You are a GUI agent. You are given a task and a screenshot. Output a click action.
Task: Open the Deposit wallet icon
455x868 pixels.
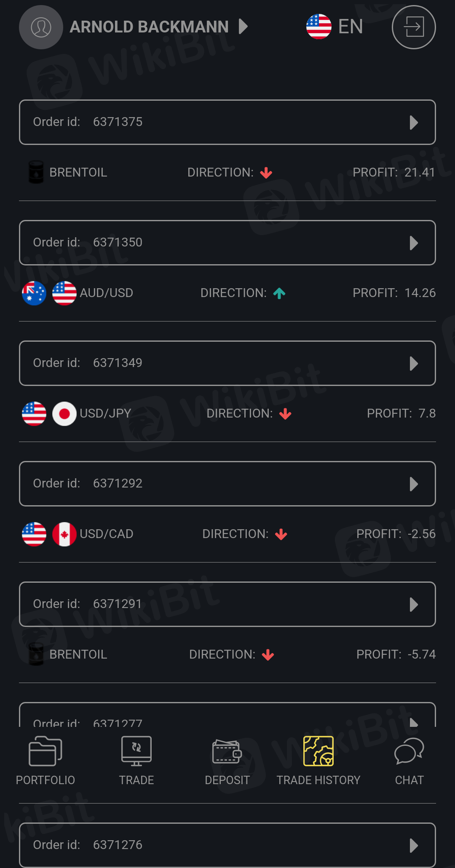coord(227,752)
